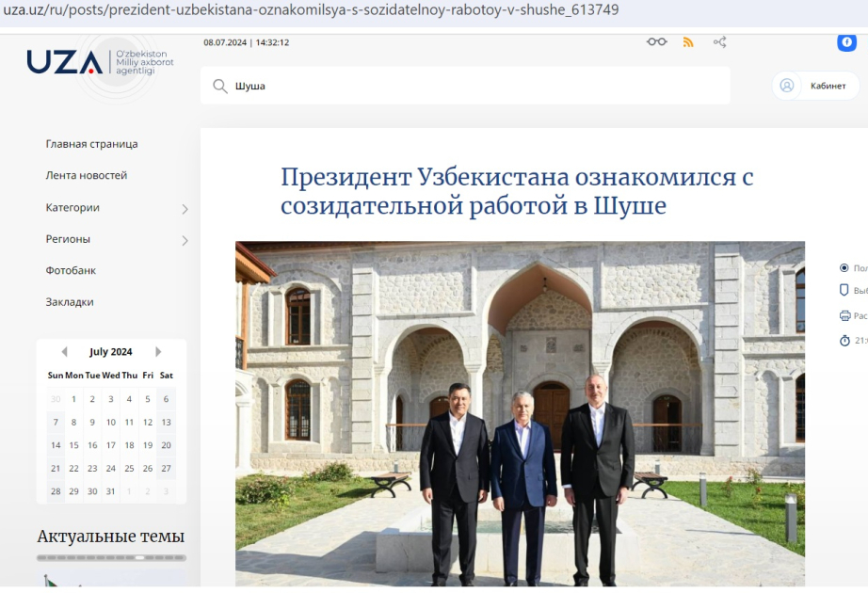Select July 12 in the calendar
Image resolution: width=868 pixels, height=593 pixels.
click(148, 423)
